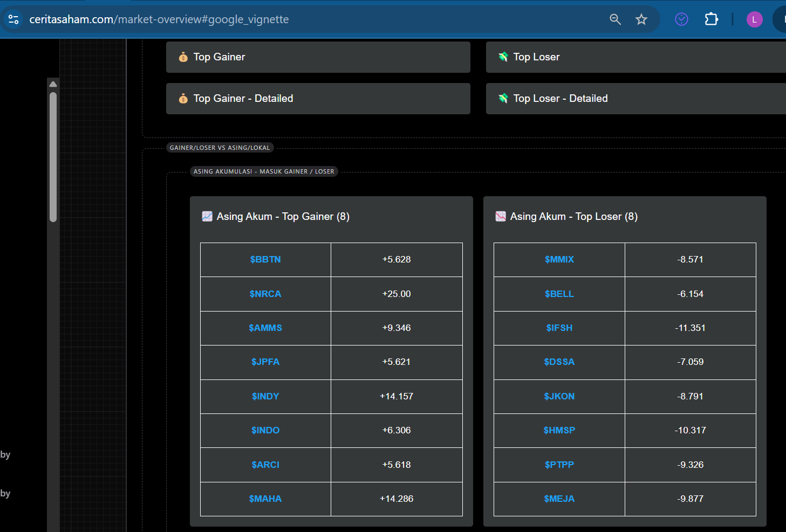This screenshot has width=786, height=532.
Task: Open the $JPFA stock link
Action: point(265,362)
